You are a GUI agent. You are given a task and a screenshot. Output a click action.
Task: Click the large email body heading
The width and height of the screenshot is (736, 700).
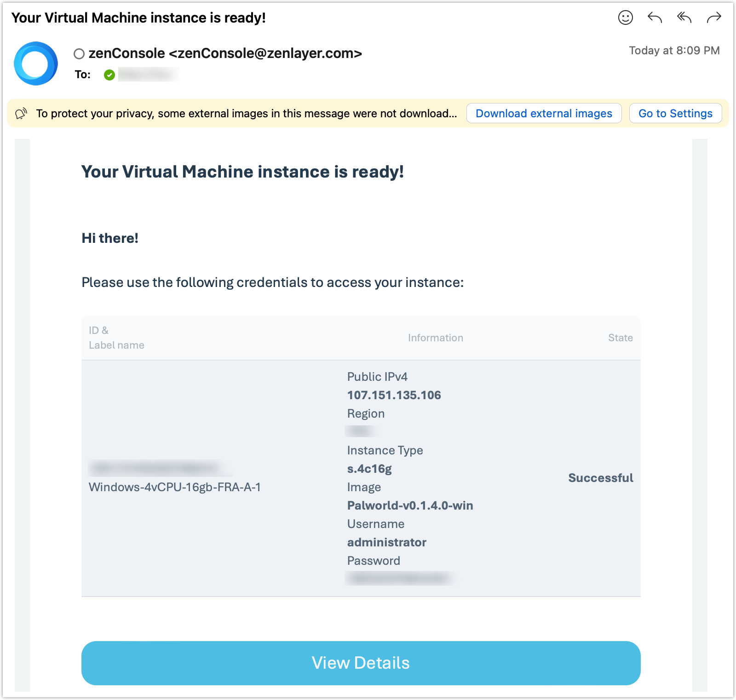[x=242, y=172]
